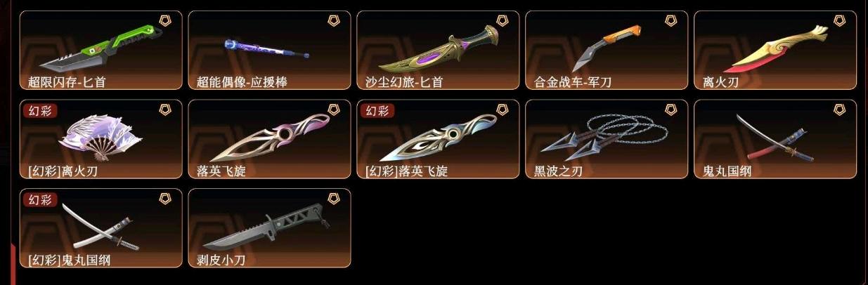Open the [幻彩]落英飞旋 chromatic kunai card
The width and height of the screenshot is (868, 285).
click(x=438, y=139)
